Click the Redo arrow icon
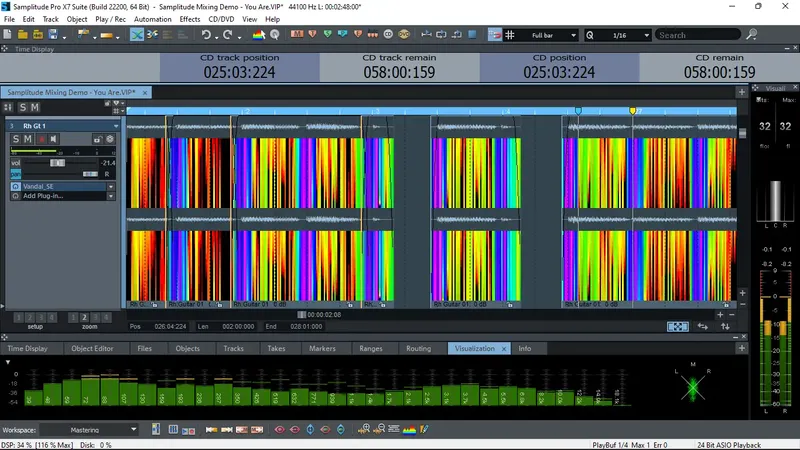The height and width of the screenshot is (450, 800). tap(227, 35)
